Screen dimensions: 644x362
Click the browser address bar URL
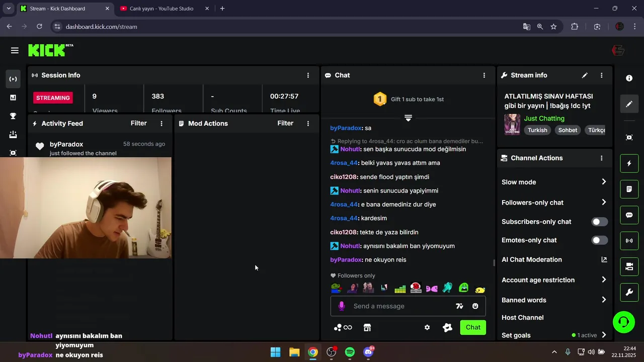(x=101, y=27)
